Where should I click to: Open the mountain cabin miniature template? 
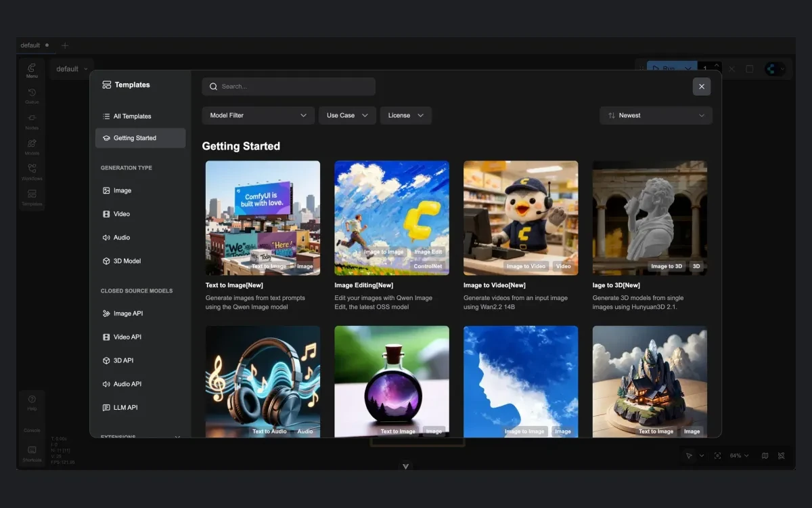(x=650, y=381)
